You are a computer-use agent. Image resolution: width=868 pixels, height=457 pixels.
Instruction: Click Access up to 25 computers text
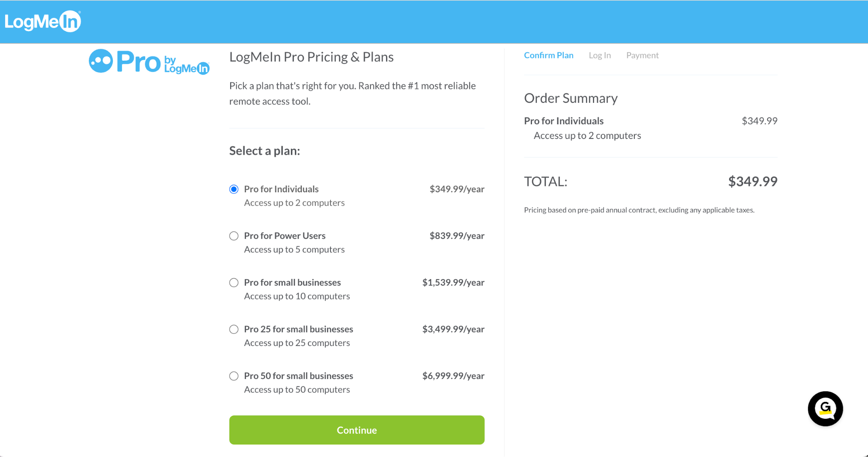[x=297, y=343]
